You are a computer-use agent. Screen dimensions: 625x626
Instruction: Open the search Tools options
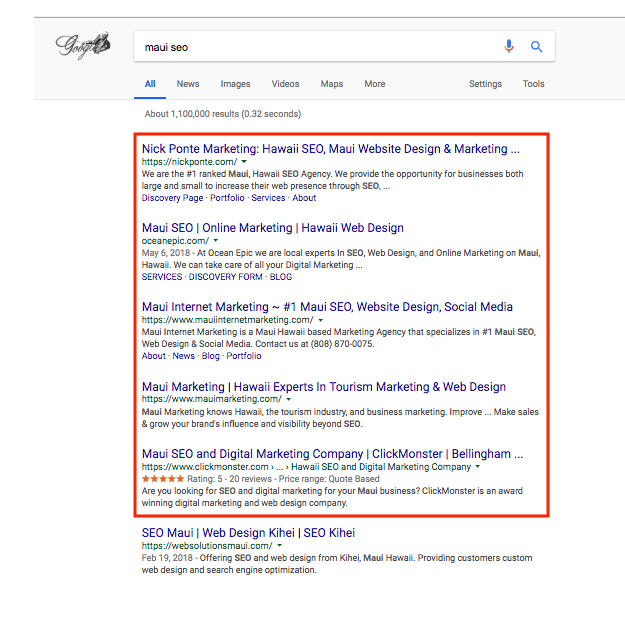pyautogui.click(x=533, y=84)
